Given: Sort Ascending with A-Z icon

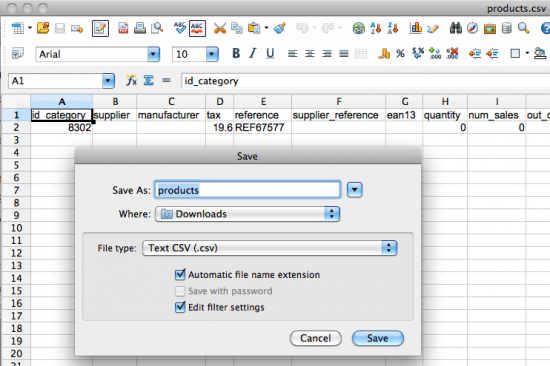Looking at the screenshot, I should click(x=376, y=28).
